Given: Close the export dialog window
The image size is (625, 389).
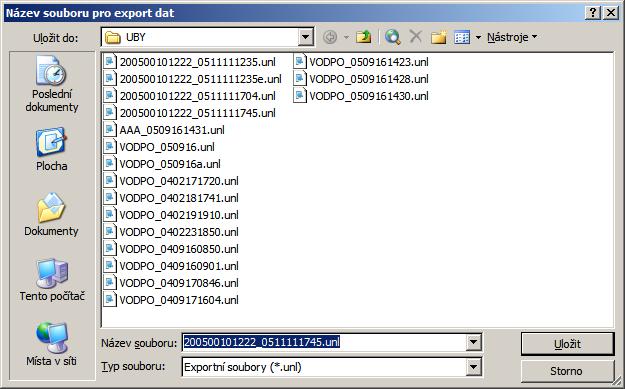Looking at the screenshot, I should [x=611, y=13].
